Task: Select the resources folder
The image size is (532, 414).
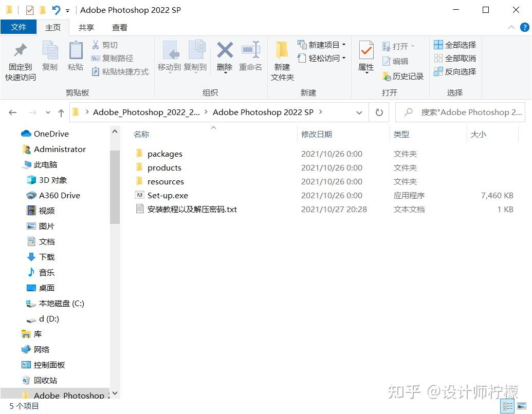Action: [165, 182]
